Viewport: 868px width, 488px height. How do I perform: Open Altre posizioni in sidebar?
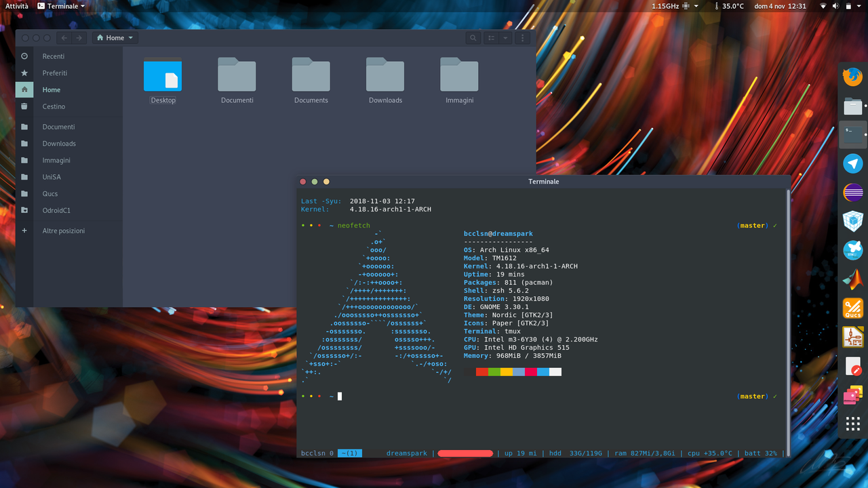(68, 230)
